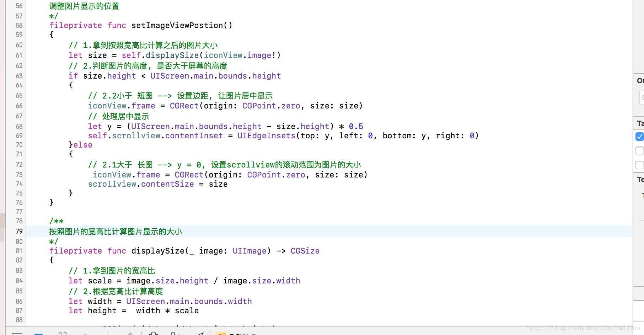This screenshot has height=335, width=644.
Task: Click the comment '// 2.判断图片的高度, 是否大于屏幕的高度'
Action: click(148, 66)
